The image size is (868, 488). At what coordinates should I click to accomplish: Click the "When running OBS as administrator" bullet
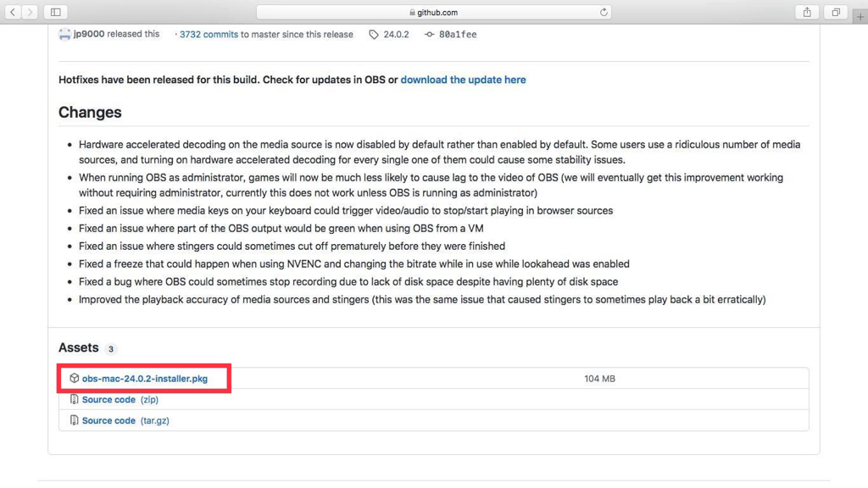point(431,186)
